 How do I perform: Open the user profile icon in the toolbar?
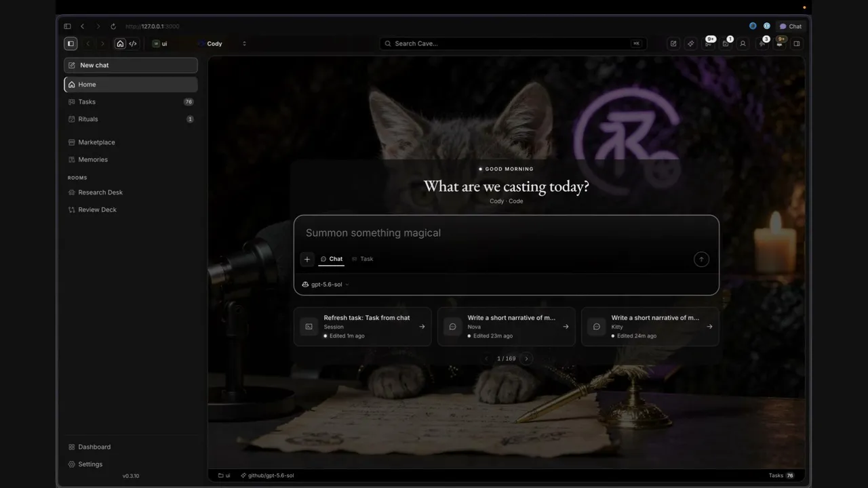[x=743, y=43]
